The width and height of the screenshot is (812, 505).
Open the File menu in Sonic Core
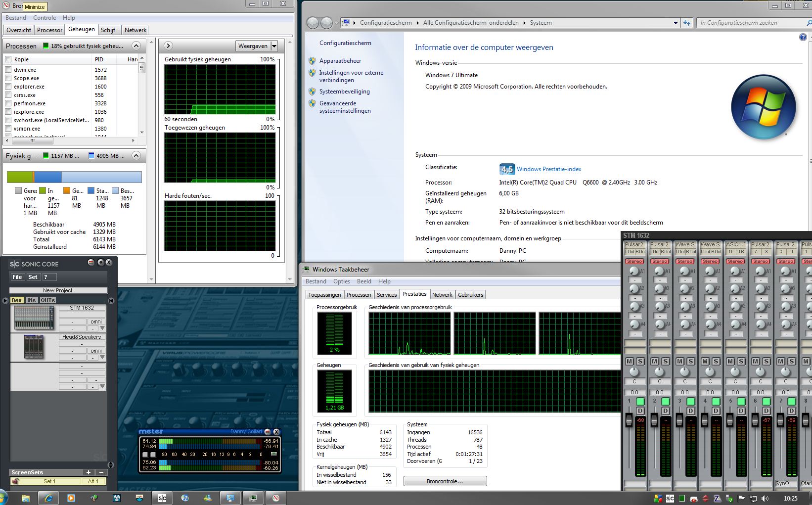[17, 277]
